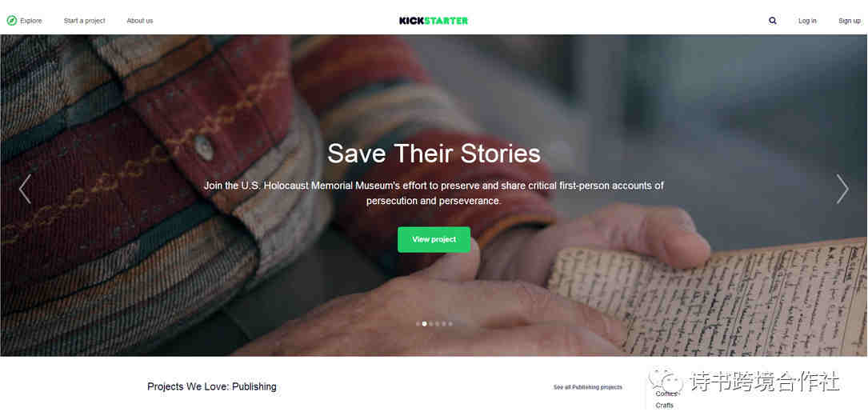The width and height of the screenshot is (868, 420).
Task: Click the green View project button
Action: 434,240
